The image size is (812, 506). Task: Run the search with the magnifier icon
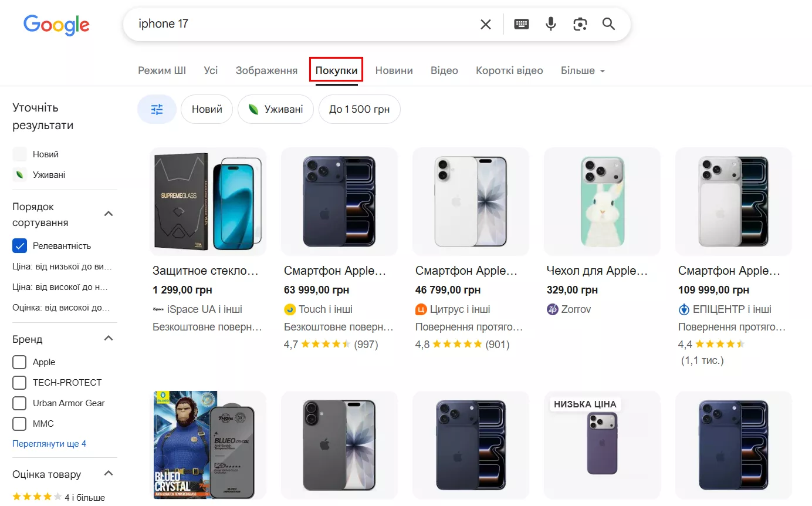(x=608, y=24)
